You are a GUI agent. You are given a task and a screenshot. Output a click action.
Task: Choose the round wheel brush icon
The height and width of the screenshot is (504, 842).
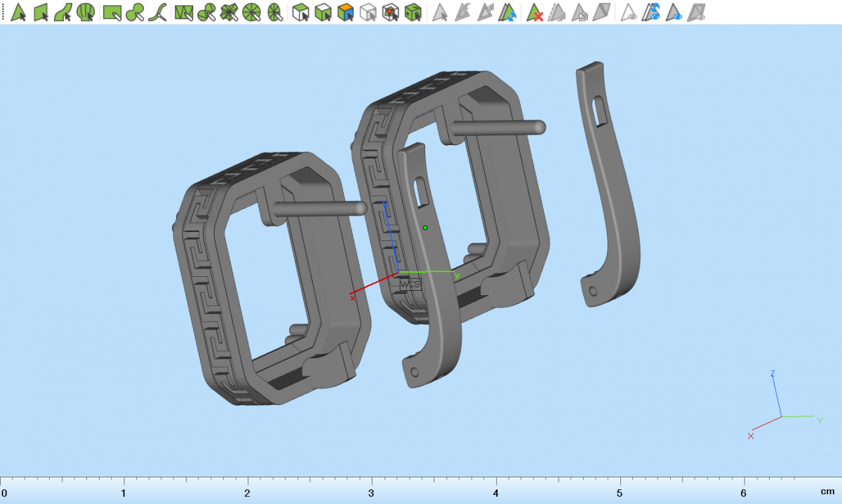[252, 12]
